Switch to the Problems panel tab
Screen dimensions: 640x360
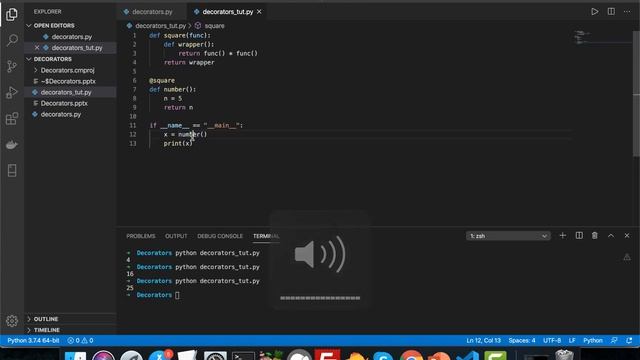(x=140, y=236)
